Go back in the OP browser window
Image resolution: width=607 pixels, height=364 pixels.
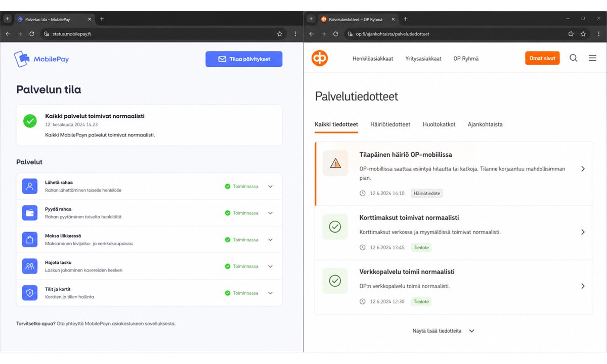point(311,34)
